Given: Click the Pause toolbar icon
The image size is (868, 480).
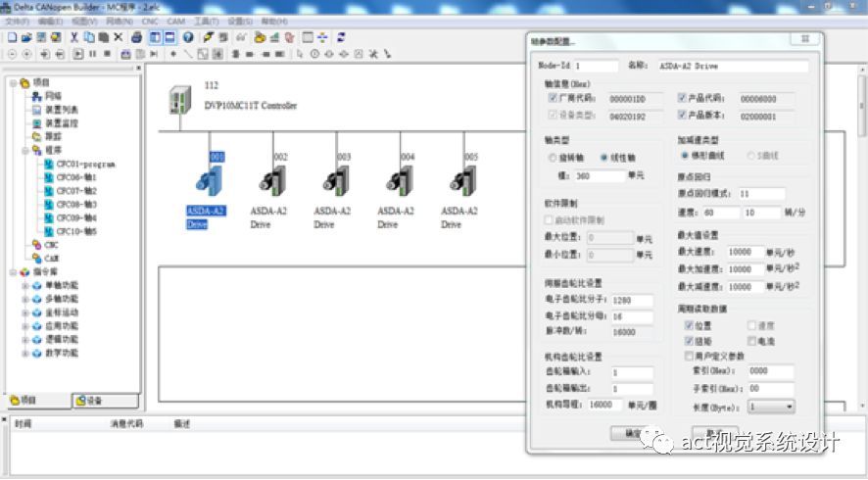Looking at the screenshot, I should point(92,54).
